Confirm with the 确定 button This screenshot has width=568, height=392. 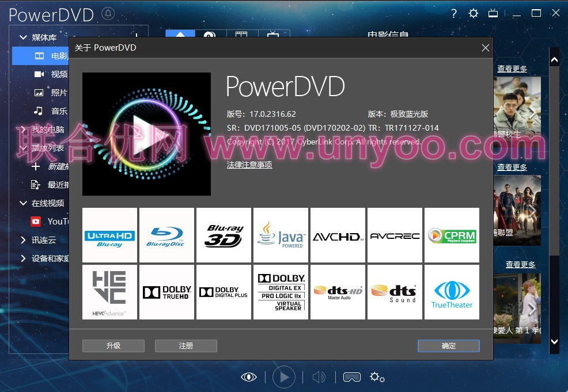(x=448, y=346)
